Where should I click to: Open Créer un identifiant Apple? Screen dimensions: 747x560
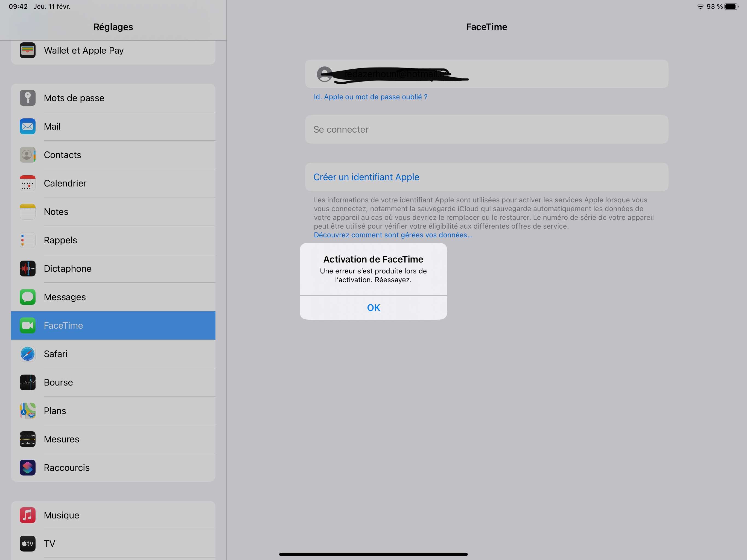[x=366, y=177]
